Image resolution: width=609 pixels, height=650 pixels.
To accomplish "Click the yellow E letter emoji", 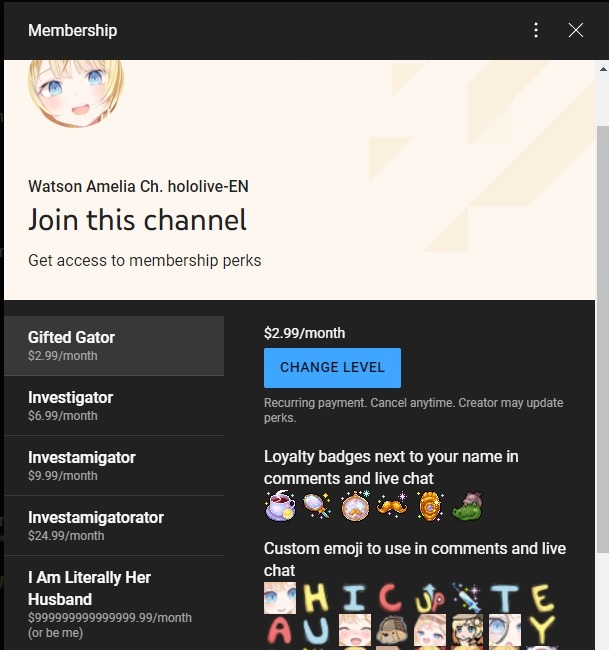I will tap(543, 598).
